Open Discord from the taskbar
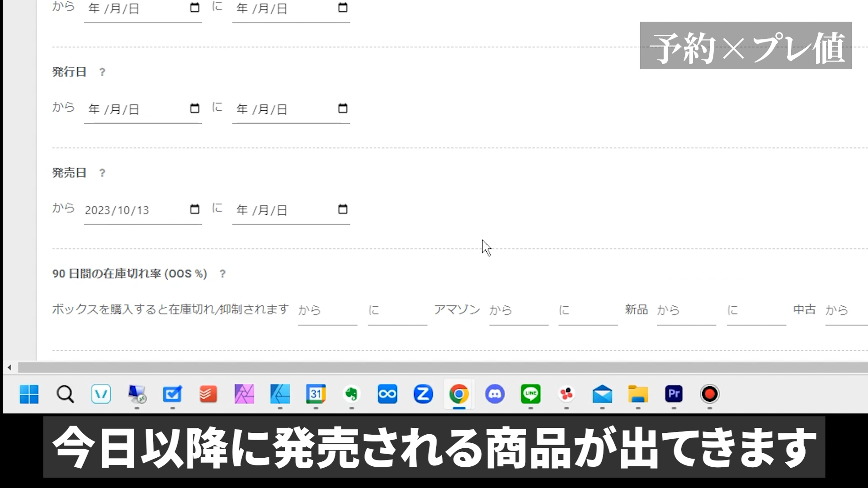The height and width of the screenshot is (488, 868). pos(495,394)
